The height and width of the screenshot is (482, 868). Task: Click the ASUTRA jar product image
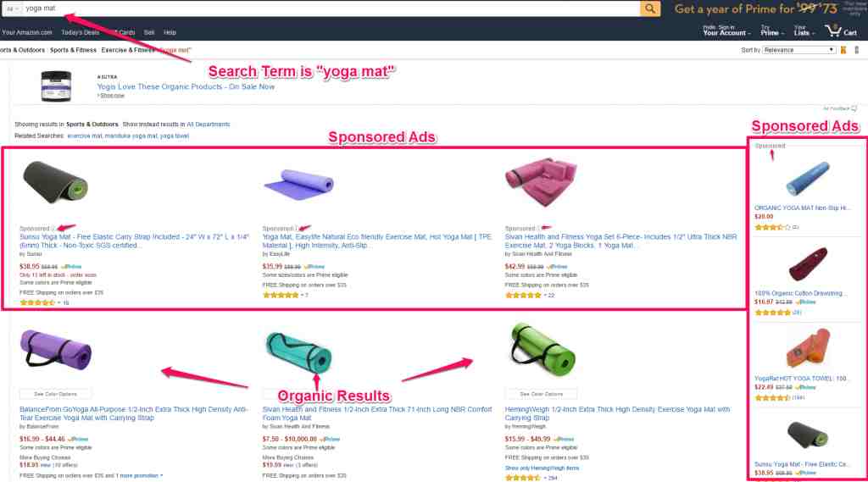(56, 86)
